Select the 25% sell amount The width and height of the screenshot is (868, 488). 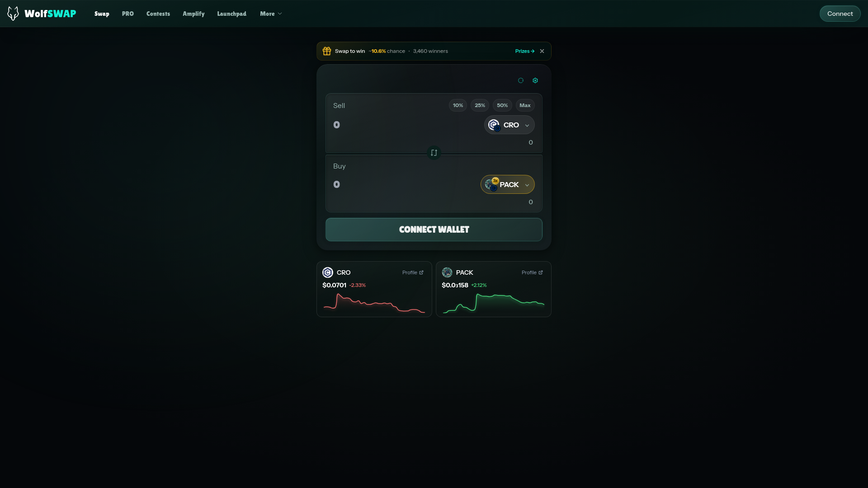pos(480,105)
